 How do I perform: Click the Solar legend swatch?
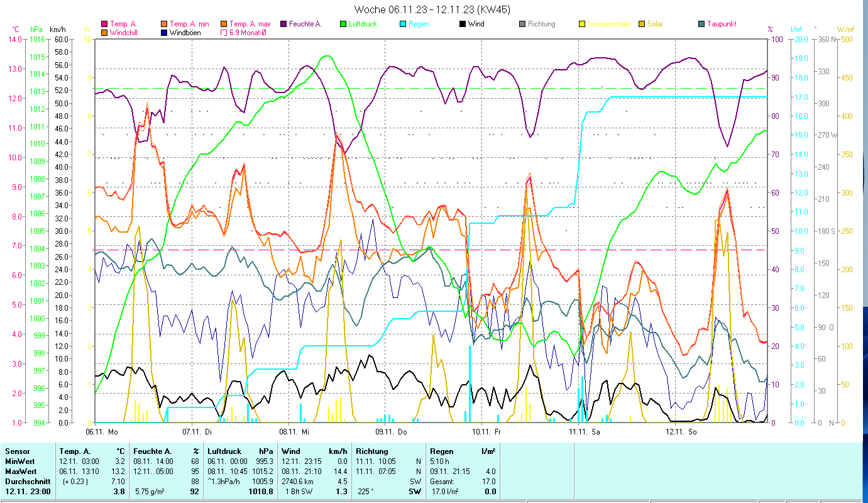pos(642,24)
